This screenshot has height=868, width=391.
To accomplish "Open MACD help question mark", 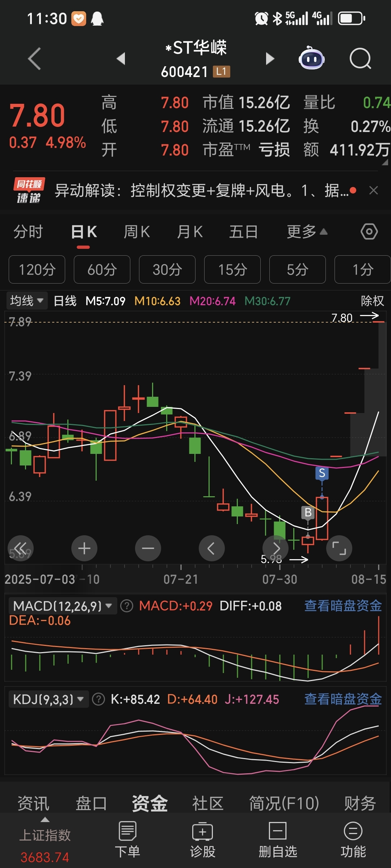I will (127, 606).
